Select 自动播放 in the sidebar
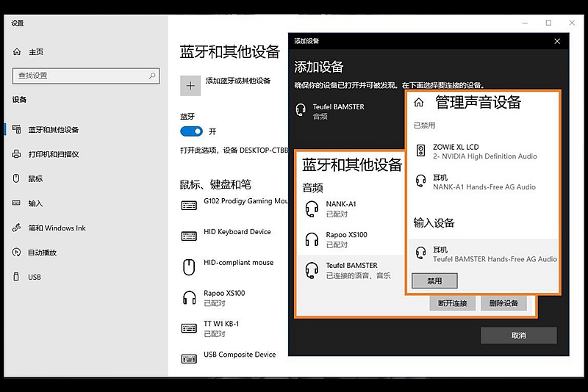 click(42, 253)
